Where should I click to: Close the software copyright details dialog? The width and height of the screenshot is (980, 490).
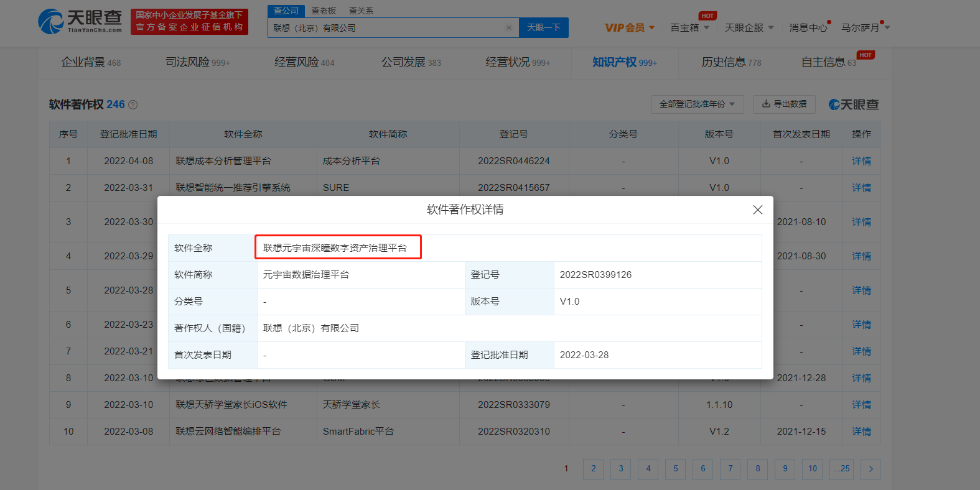pyautogui.click(x=757, y=210)
